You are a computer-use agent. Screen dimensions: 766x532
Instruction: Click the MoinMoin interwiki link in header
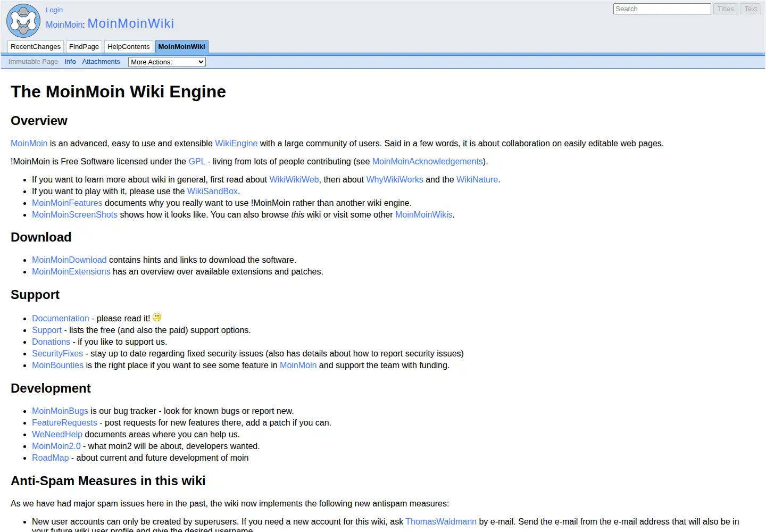(x=64, y=24)
